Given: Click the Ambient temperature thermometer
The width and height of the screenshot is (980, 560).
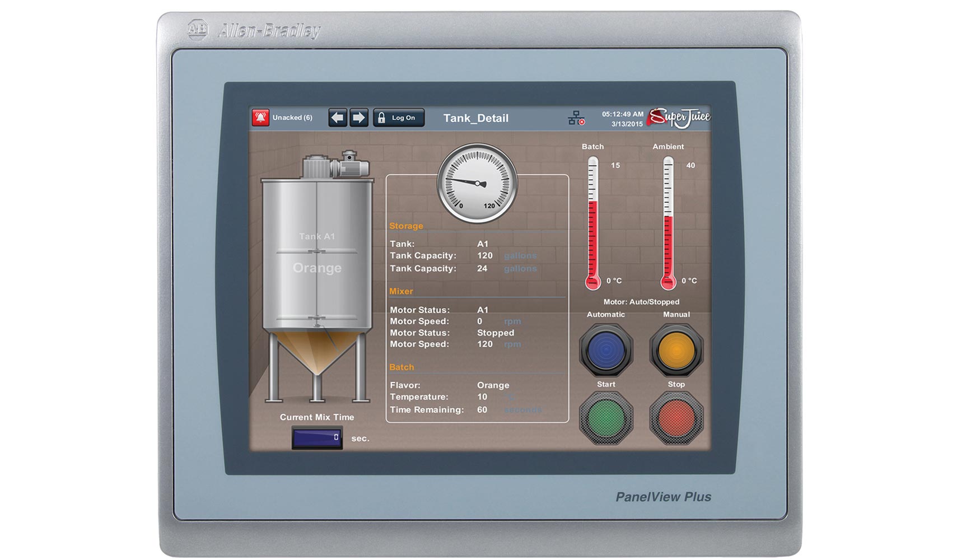Looking at the screenshot, I should click(668, 223).
